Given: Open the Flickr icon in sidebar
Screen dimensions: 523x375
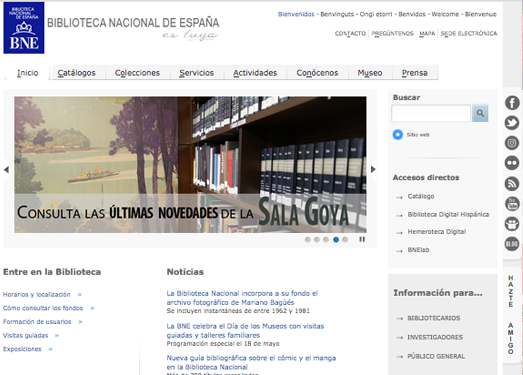Looking at the screenshot, I should coord(512,163).
